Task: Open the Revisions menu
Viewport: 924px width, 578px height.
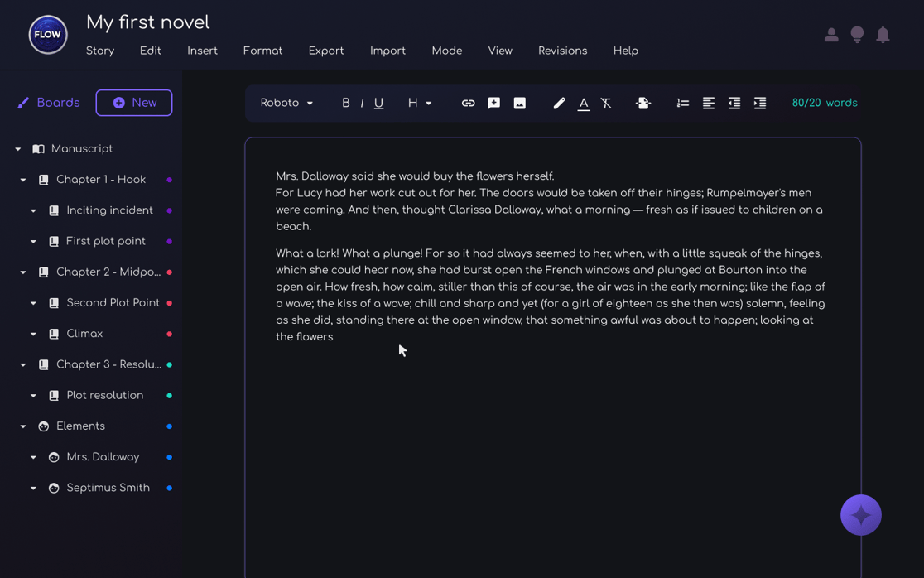Action: click(562, 51)
